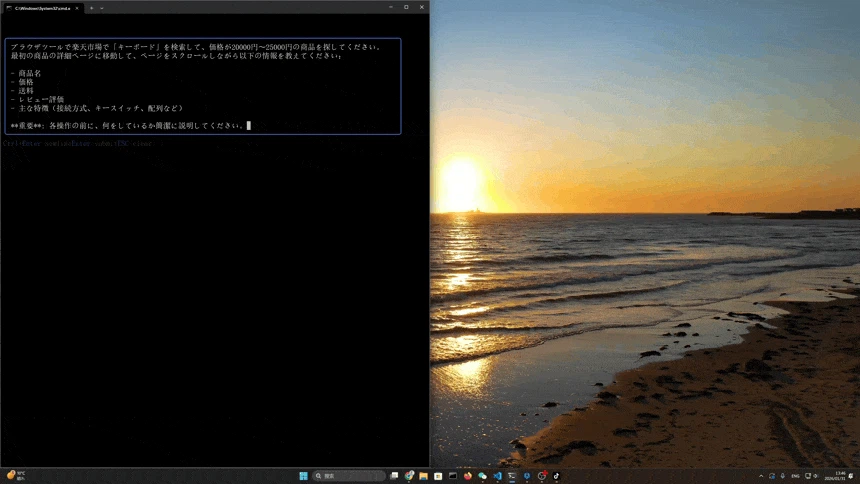Open the blue circular app taskbar icon
The image size is (860, 484).
point(527,476)
